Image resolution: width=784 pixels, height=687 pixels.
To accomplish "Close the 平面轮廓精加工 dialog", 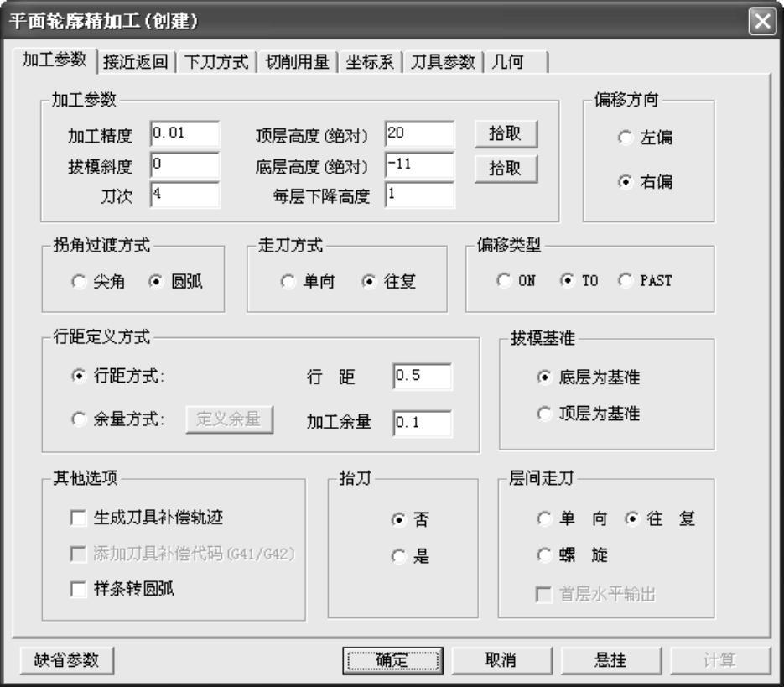I will [x=761, y=20].
